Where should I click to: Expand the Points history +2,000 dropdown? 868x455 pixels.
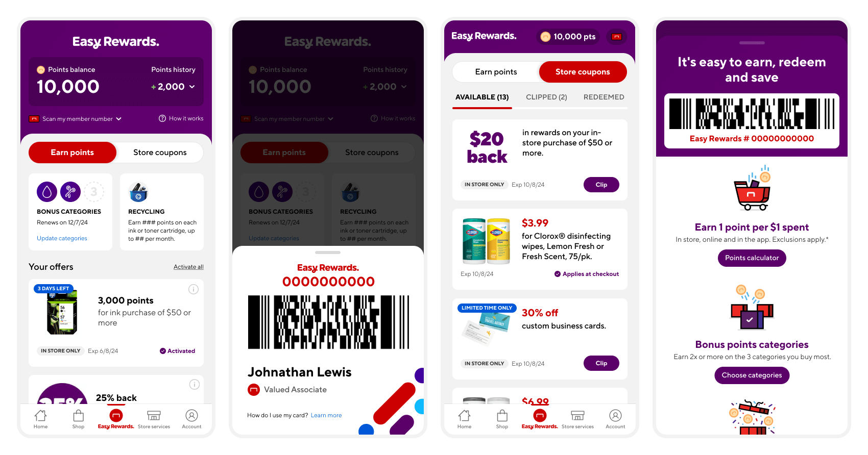(x=173, y=87)
